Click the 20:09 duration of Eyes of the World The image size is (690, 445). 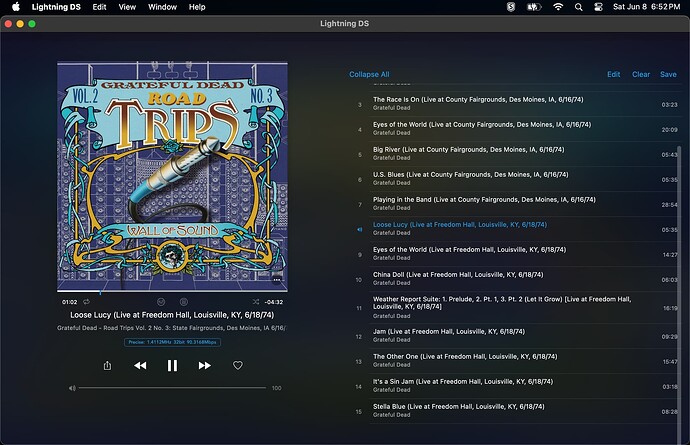tap(669, 129)
